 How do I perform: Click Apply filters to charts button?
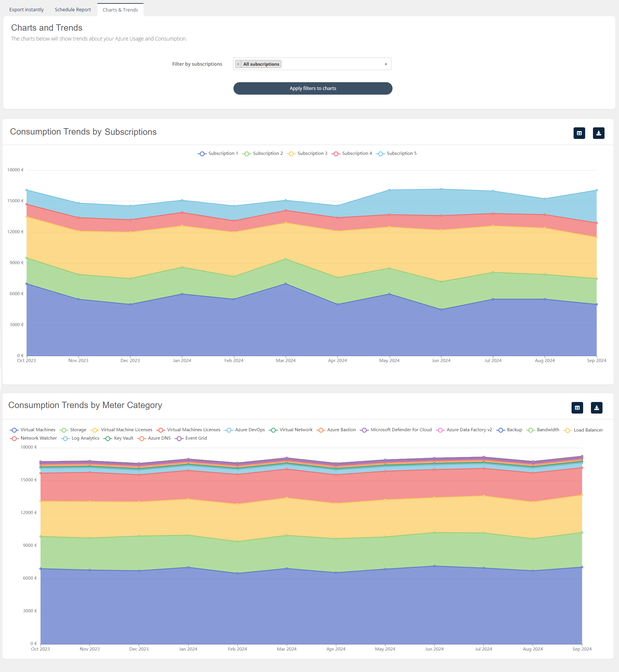[312, 89]
